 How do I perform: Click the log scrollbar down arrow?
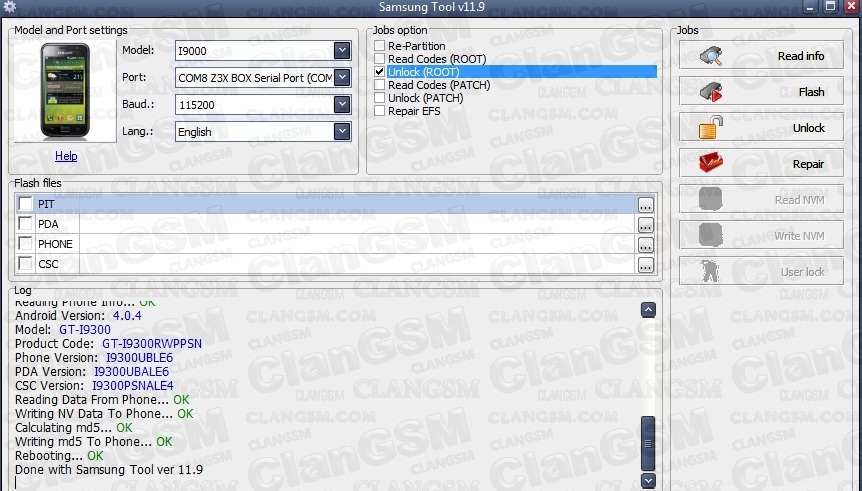point(648,481)
